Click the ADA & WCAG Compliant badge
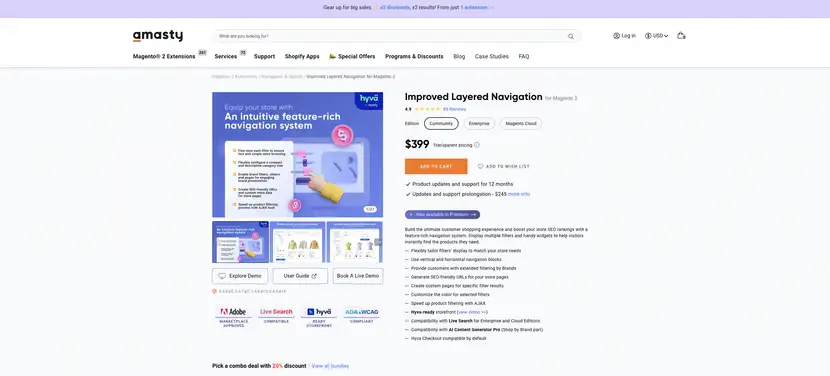 pos(362,315)
